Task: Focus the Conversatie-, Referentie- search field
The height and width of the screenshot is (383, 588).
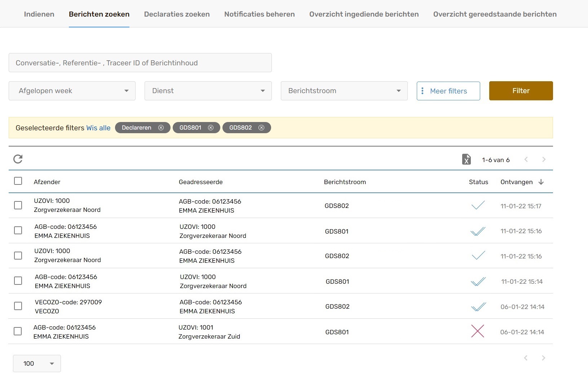Action: (140, 63)
